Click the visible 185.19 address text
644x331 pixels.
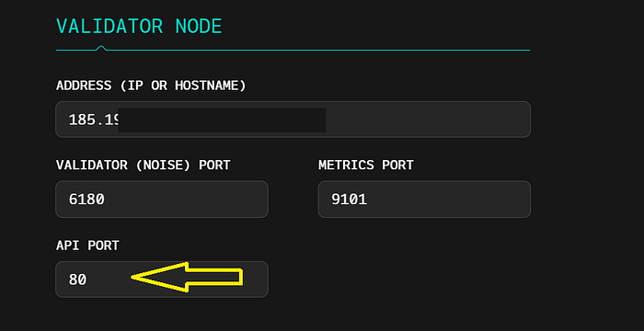(x=94, y=120)
